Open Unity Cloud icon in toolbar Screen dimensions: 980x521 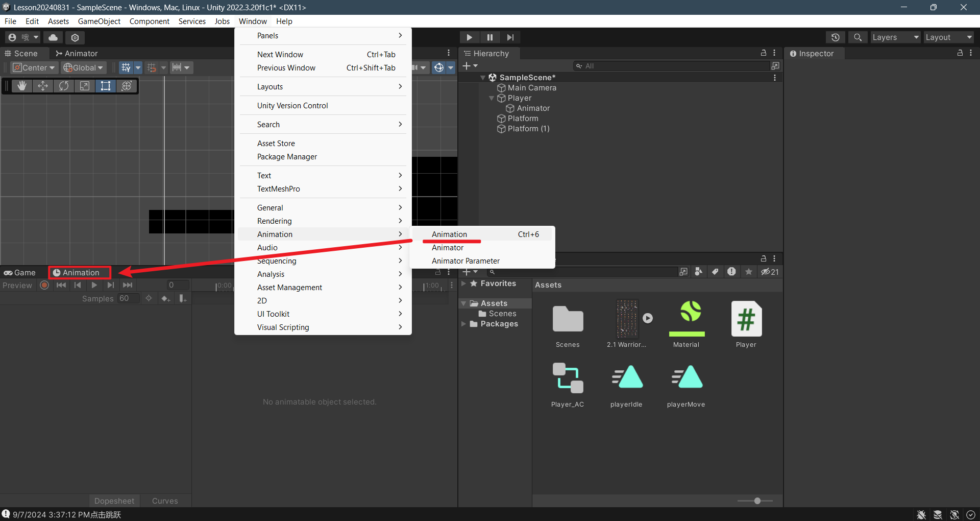[x=53, y=37]
